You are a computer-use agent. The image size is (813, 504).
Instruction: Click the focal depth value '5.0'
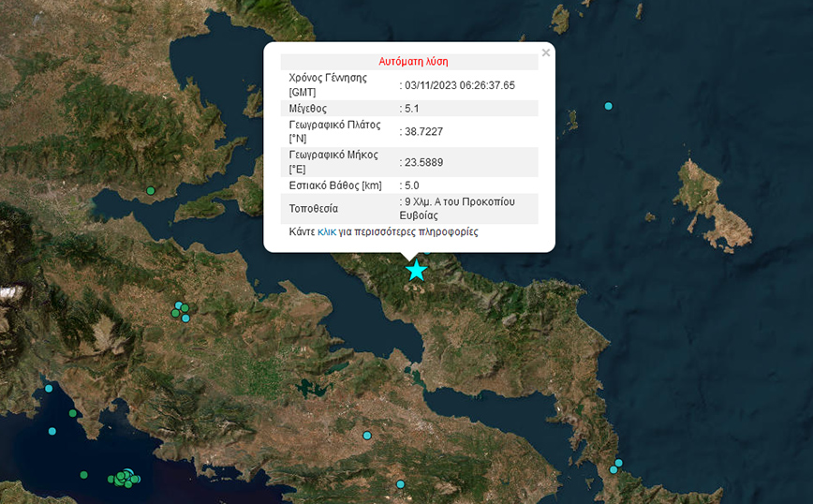[412, 185]
